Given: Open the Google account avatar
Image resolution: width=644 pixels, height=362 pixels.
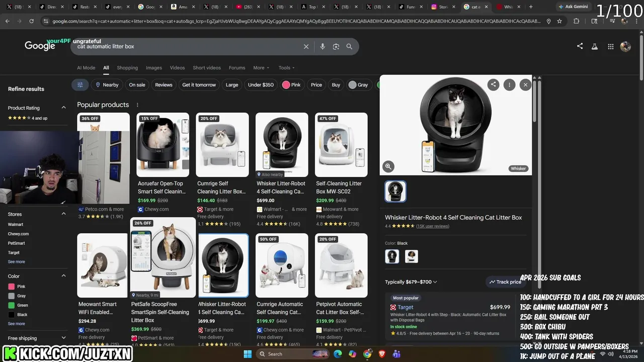Looking at the screenshot, I should [625, 46].
